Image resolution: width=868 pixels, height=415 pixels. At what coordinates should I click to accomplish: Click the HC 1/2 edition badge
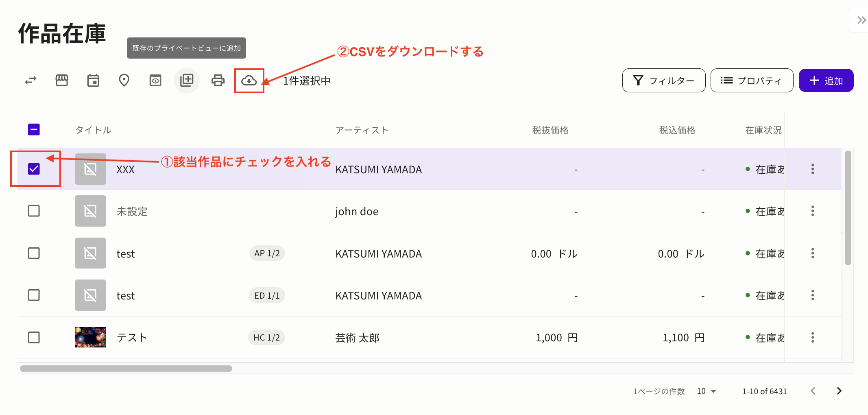click(266, 337)
